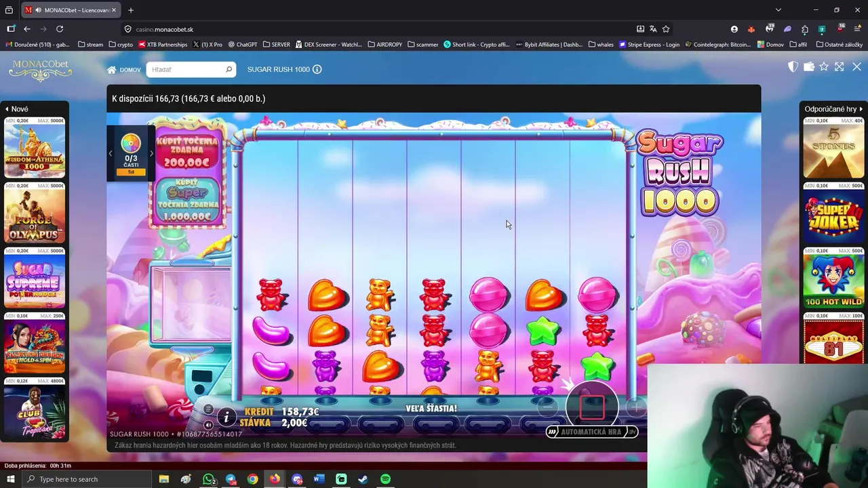868x488 pixels.
Task: Decrease bet with the minus button
Action: pos(547,407)
